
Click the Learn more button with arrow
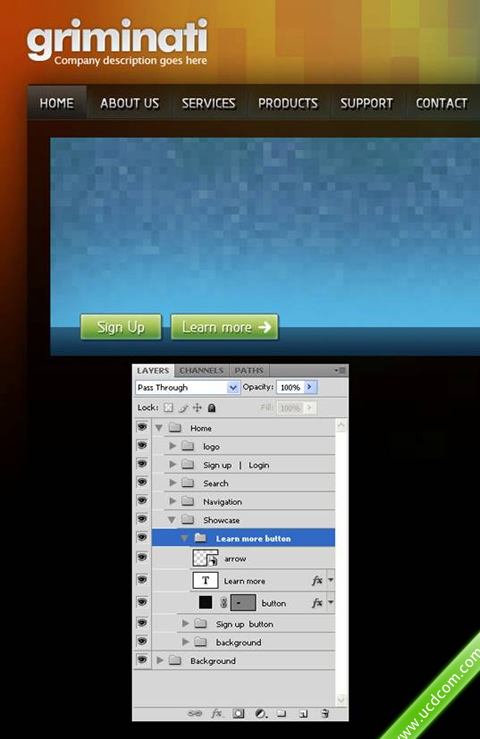click(224, 327)
